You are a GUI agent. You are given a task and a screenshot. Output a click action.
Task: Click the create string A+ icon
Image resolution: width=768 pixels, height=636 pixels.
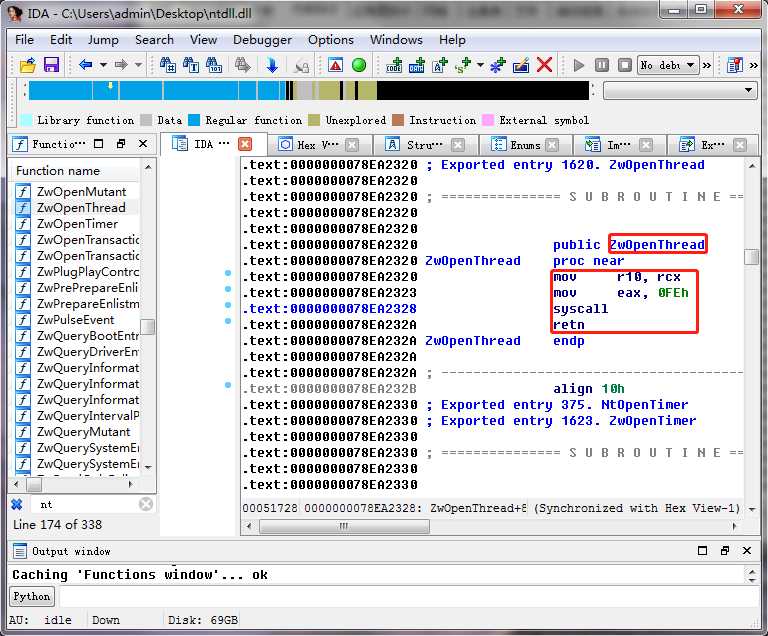440,65
